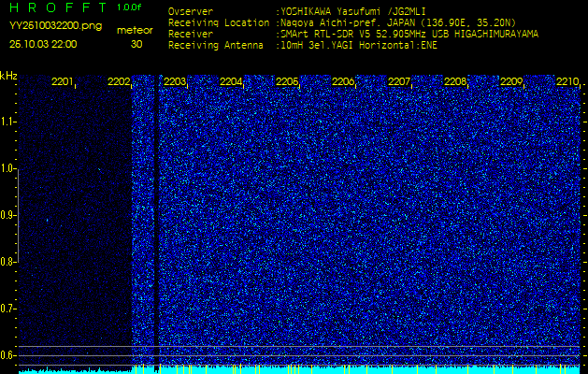The width and height of the screenshot is (588, 374).
Task: Click the Receiving Antenna label
Action: tap(216, 46)
